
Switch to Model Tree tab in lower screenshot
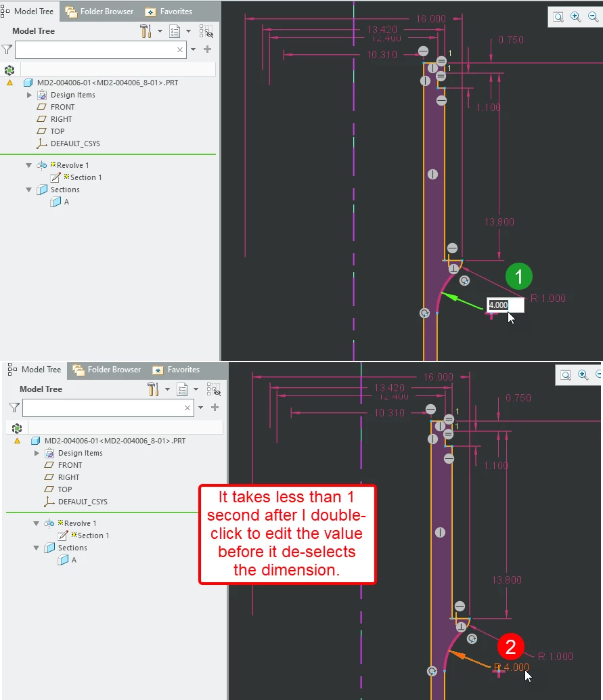click(35, 370)
